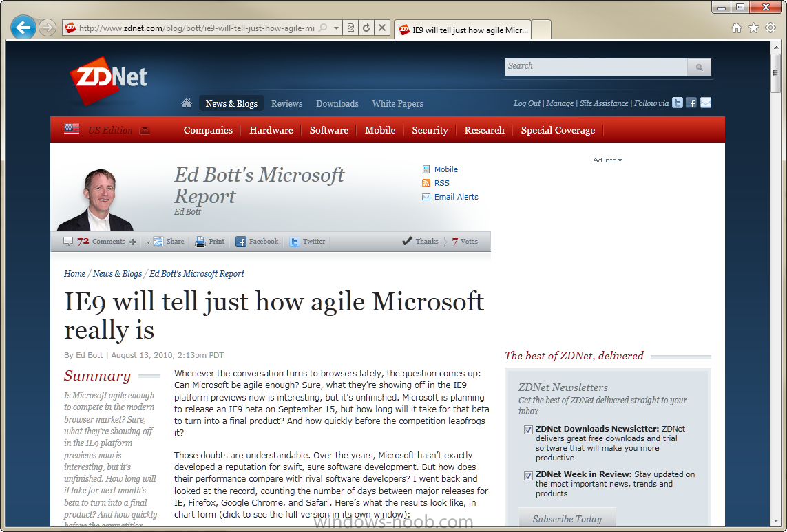Viewport: 787px width, 532px height.
Task: Click the 7 Votes counter
Action: 465,242
